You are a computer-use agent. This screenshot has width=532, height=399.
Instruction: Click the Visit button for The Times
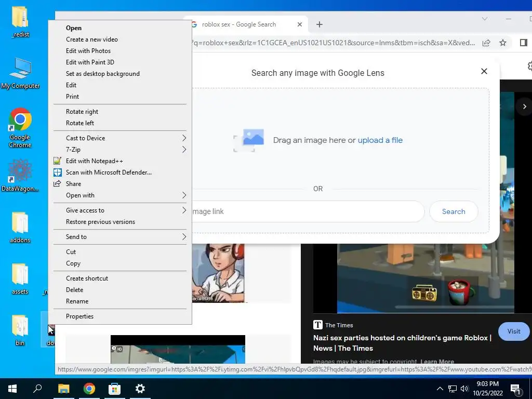(514, 331)
